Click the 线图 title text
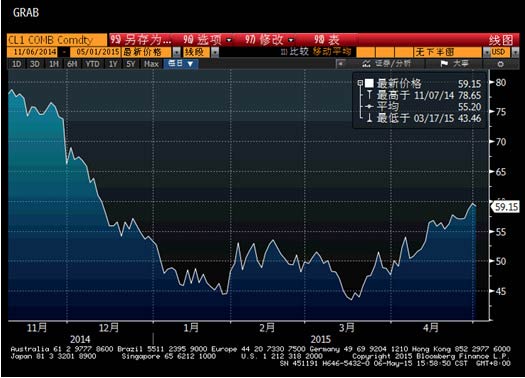Screen dimensions: 525x378 pyautogui.click(x=501, y=40)
